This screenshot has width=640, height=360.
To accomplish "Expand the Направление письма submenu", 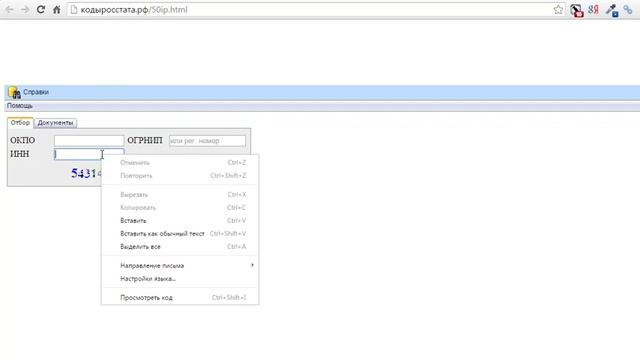I will (x=180, y=265).
